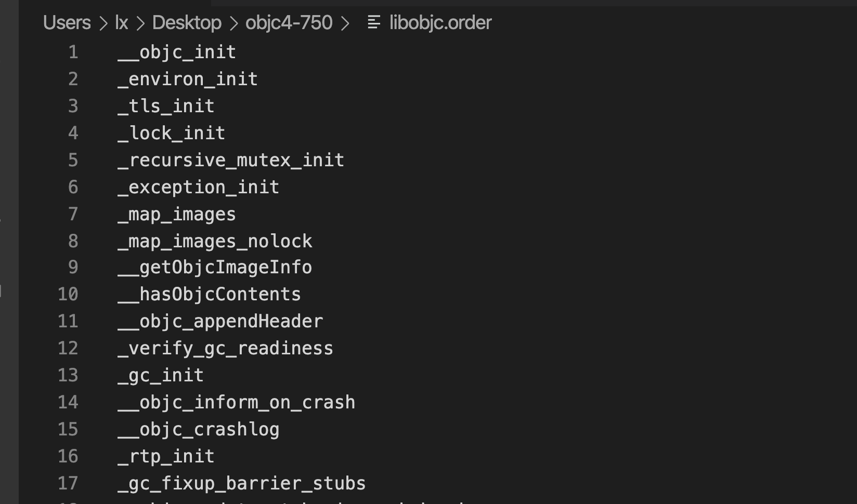Place cursor on __objc_init text
The image size is (857, 504).
[x=177, y=52]
